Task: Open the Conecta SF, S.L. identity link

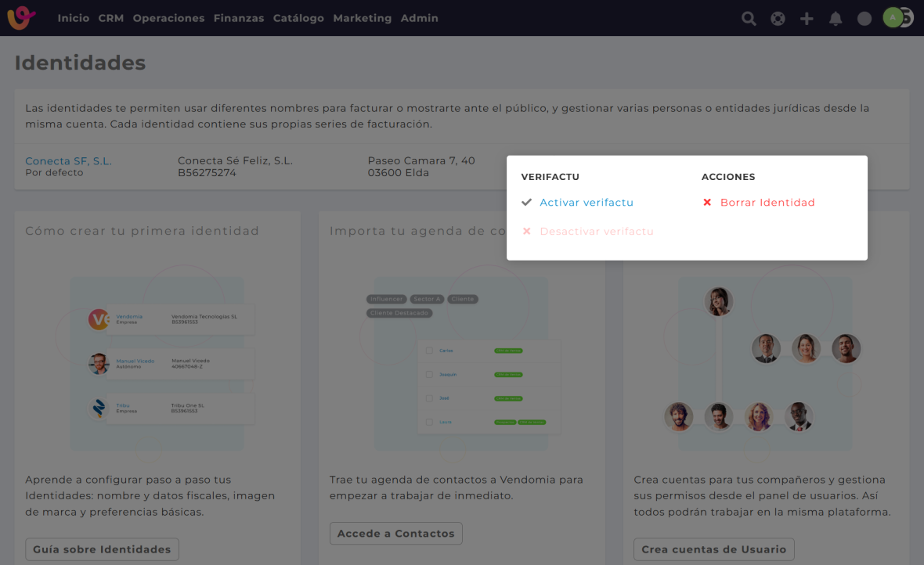Action: tap(68, 161)
